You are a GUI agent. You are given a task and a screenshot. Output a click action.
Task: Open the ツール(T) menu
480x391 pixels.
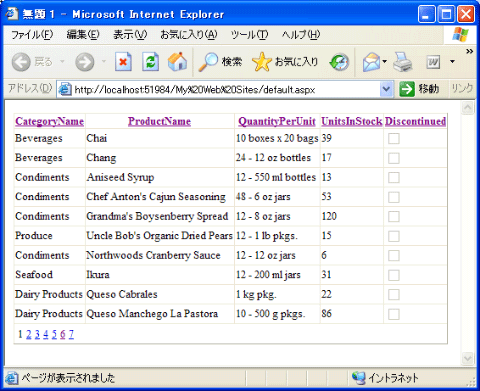(x=249, y=35)
